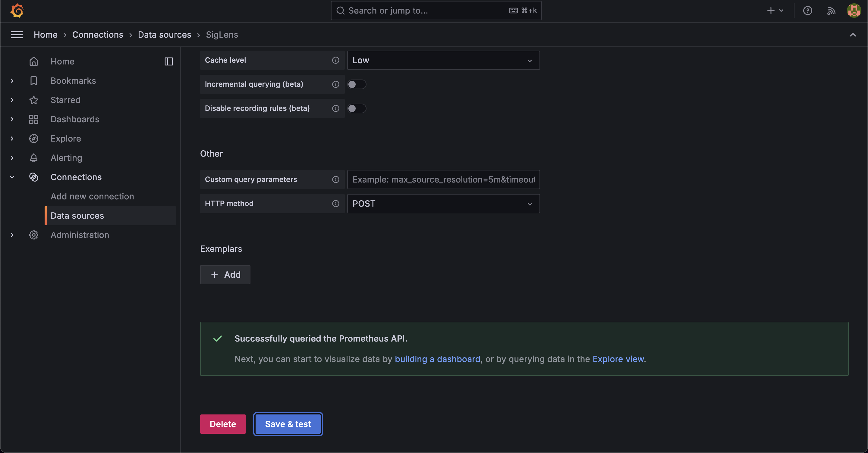
Task: Click the Dashboards grid icon
Action: (x=34, y=119)
